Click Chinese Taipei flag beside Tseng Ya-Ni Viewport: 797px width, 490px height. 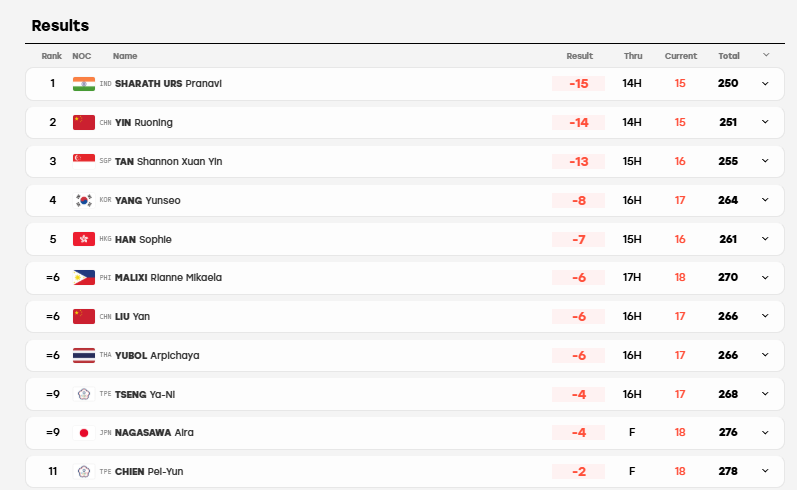(x=84, y=394)
